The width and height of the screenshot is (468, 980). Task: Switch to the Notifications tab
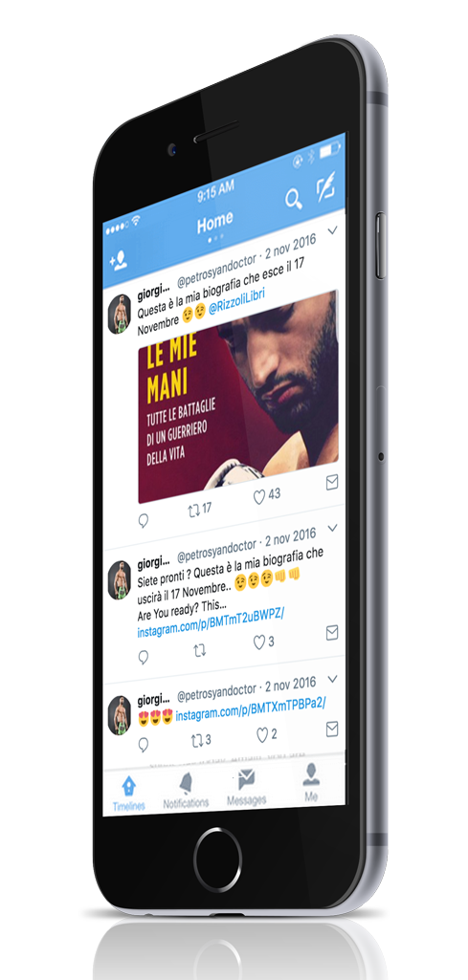(x=186, y=792)
